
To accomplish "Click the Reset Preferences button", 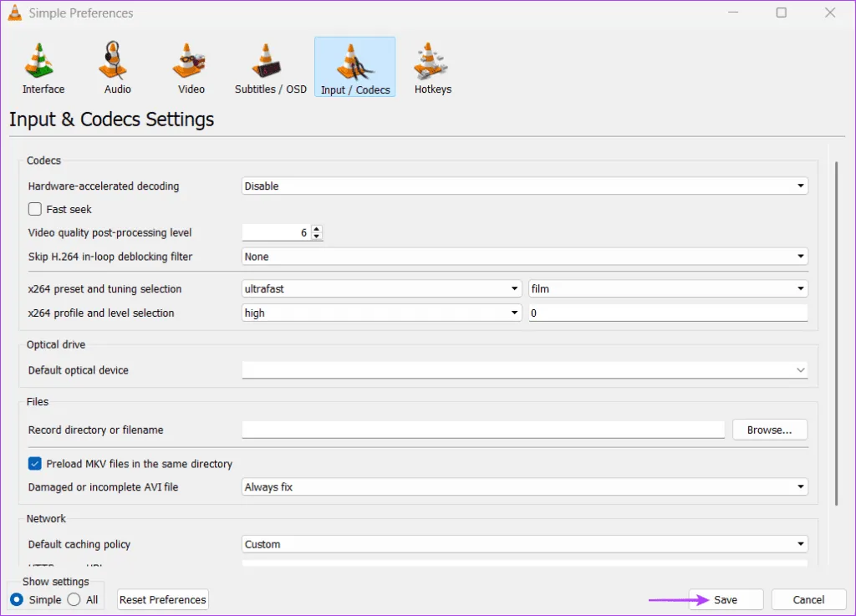I will pos(162,599).
